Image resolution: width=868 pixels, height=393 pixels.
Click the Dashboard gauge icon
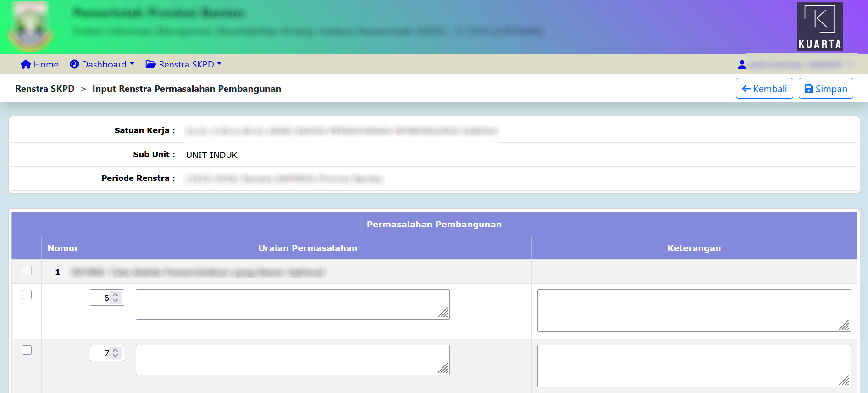coord(74,64)
